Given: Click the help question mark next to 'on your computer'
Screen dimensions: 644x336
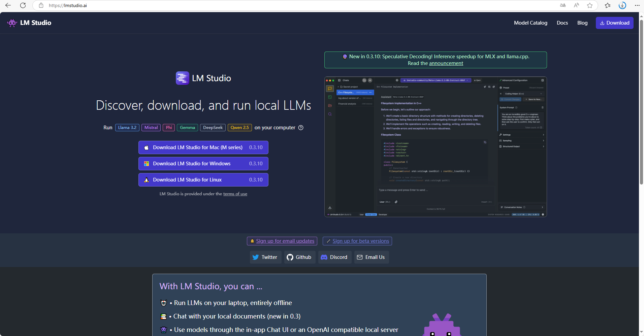Looking at the screenshot, I should pyautogui.click(x=301, y=128).
